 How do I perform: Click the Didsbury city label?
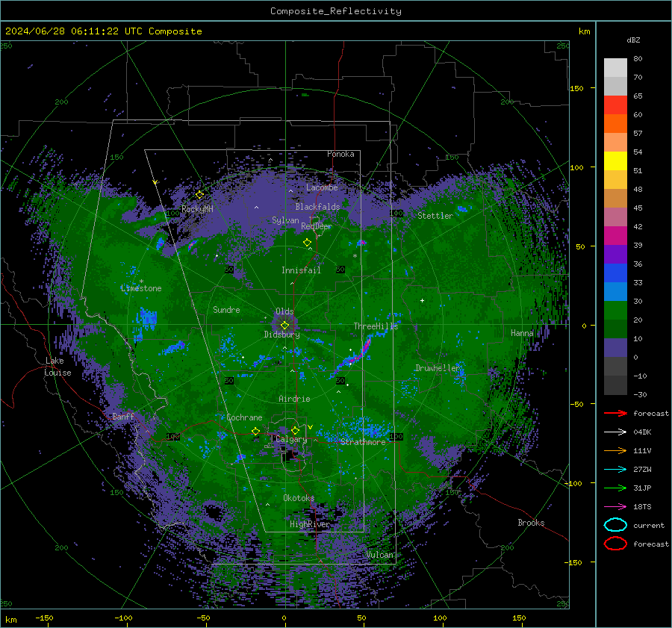point(281,335)
